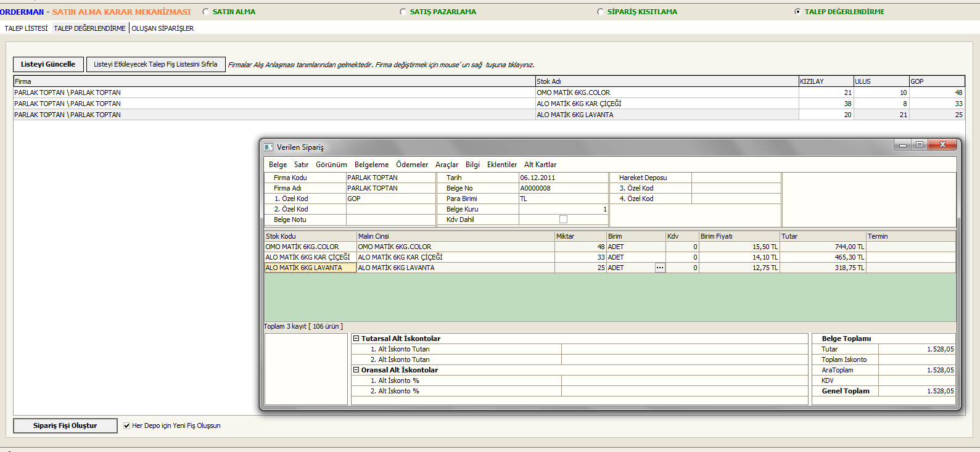Open the Bilgi menu
Screen dimensions: 980x452
(472, 165)
